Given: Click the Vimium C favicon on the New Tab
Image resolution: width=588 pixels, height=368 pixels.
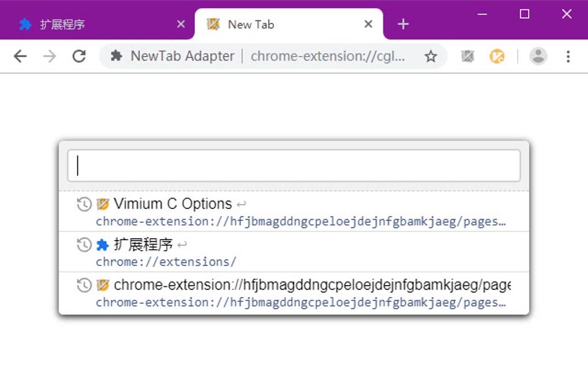Looking at the screenshot, I should [213, 24].
